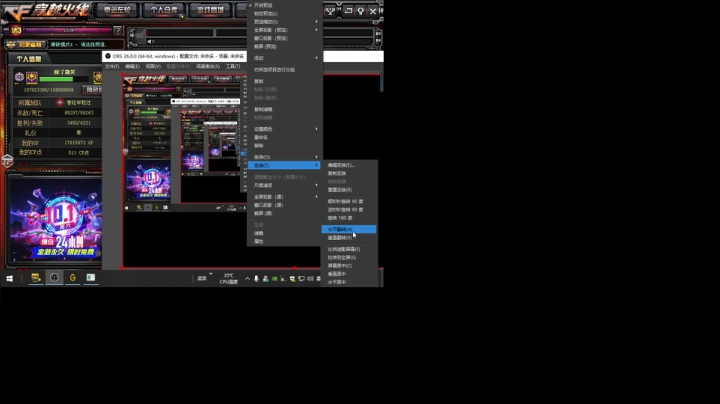Expand 全屏投影 (预览) submenu
The image size is (720, 404).
click(285, 30)
